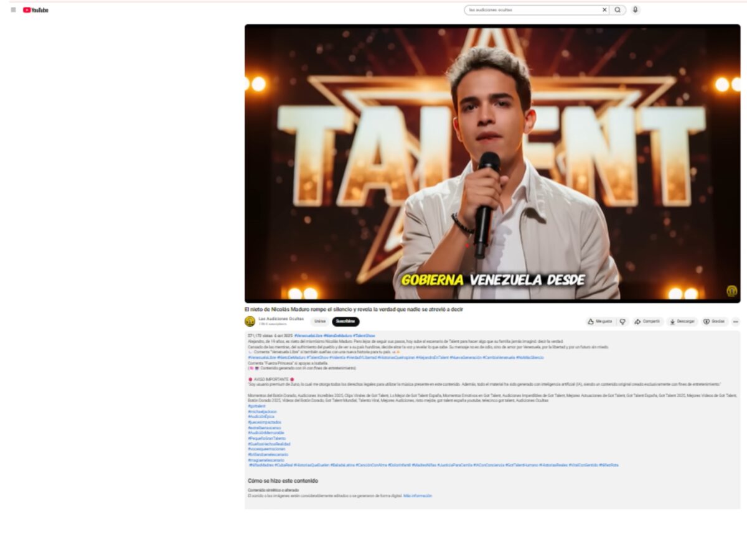Like the video with Me gusta
The height and width of the screenshot is (560, 747).
(599, 322)
